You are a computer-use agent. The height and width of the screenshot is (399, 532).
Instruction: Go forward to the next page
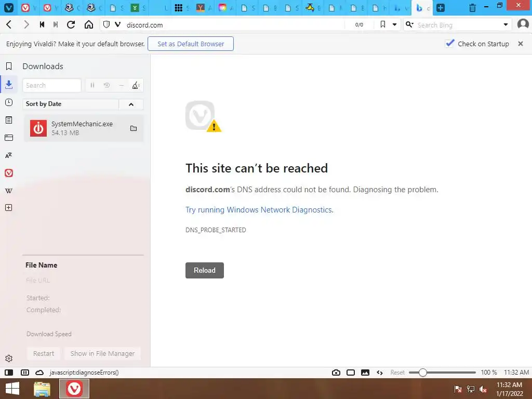pos(26,24)
